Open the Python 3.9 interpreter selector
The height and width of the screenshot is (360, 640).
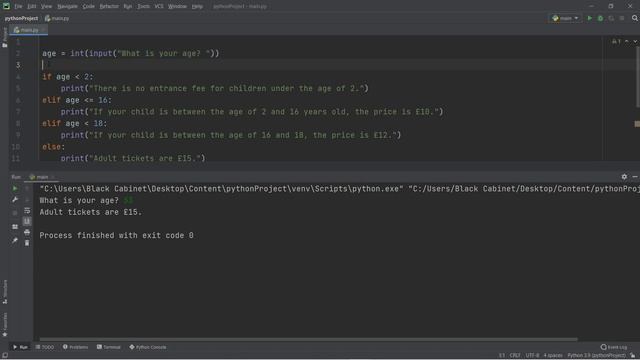[x=596, y=356]
